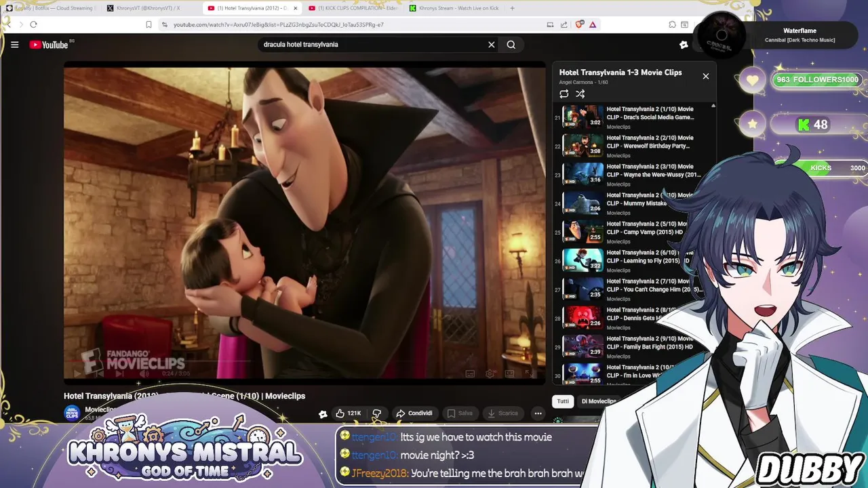Play Werewolf Birthday Party clip thumbnail

(x=583, y=144)
